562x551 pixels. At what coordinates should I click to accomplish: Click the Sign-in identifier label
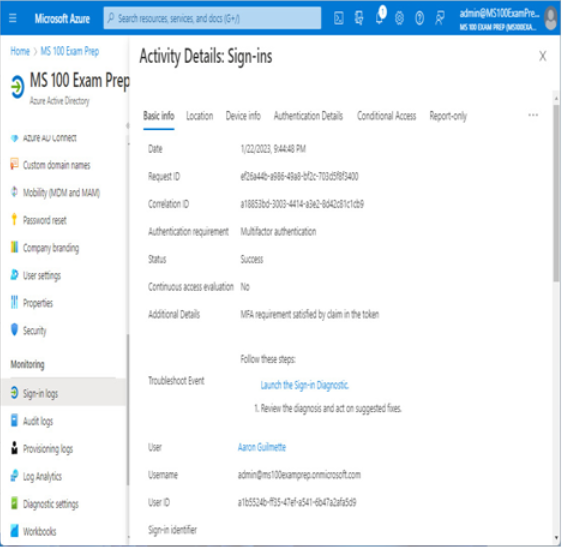point(172,530)
